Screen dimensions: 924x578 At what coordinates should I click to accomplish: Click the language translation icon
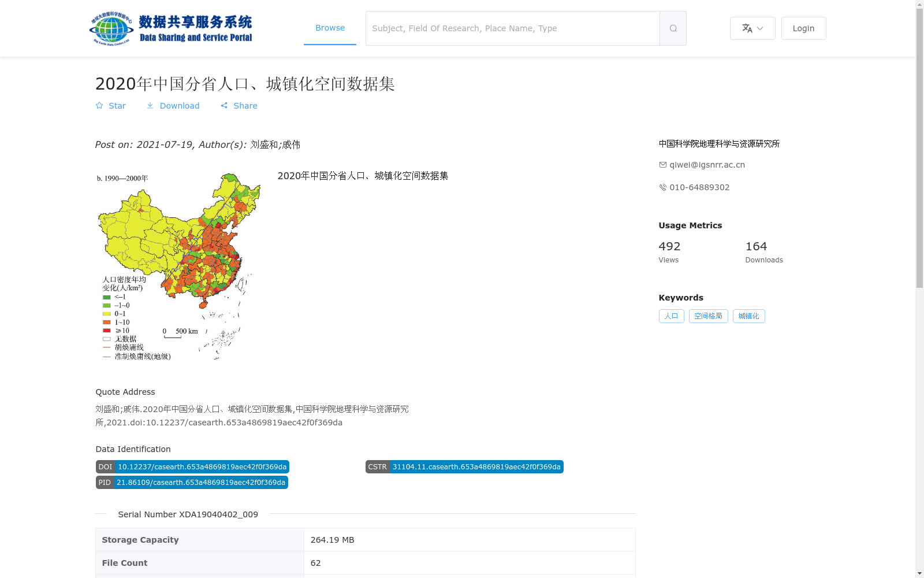pyautogui.click(x=747, y=28)
